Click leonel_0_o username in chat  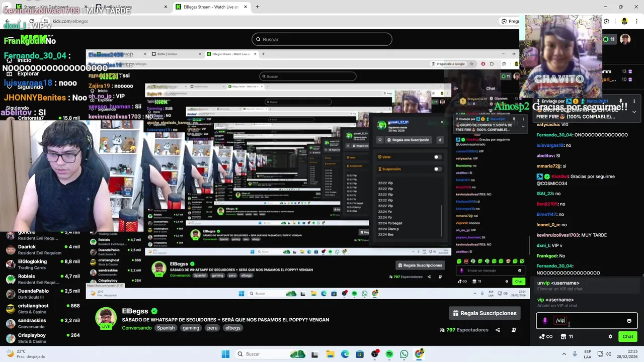coord(548,225)
